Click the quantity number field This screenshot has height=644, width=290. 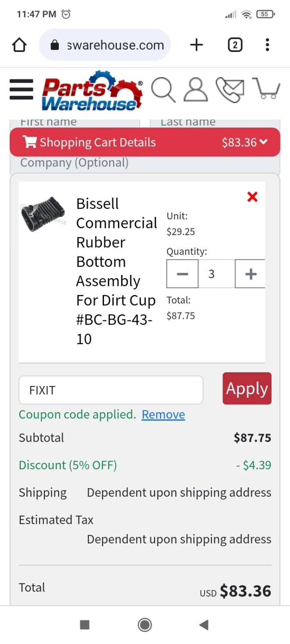216,274
